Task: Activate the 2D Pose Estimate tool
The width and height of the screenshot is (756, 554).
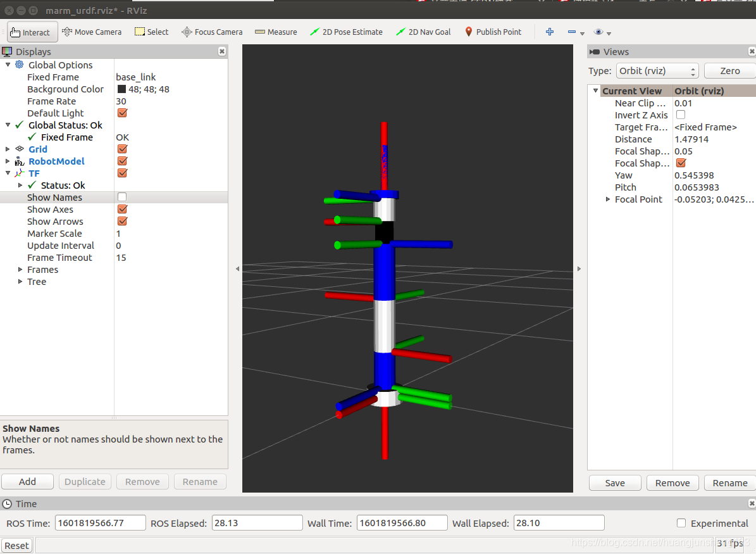Action: pos(346,32)
